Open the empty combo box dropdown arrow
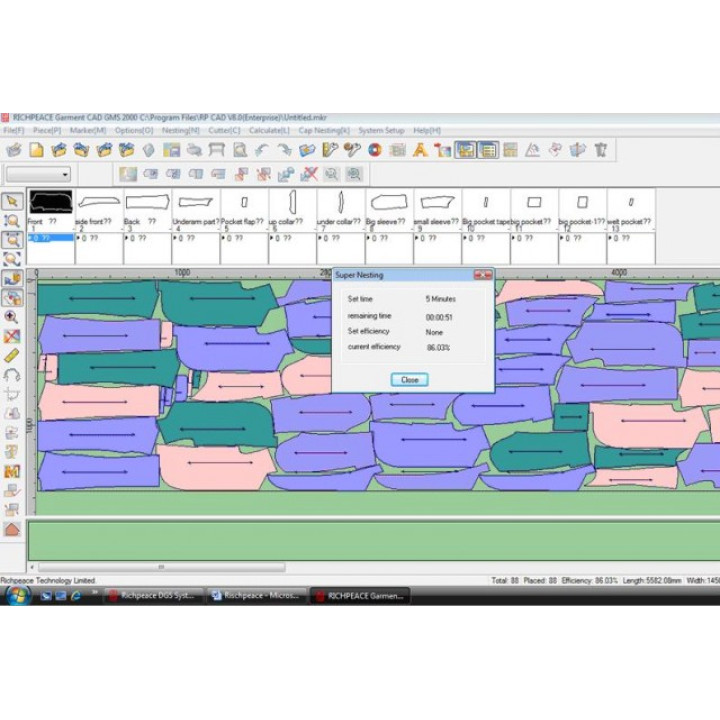The image size is (720, 720). click(65, 174)
